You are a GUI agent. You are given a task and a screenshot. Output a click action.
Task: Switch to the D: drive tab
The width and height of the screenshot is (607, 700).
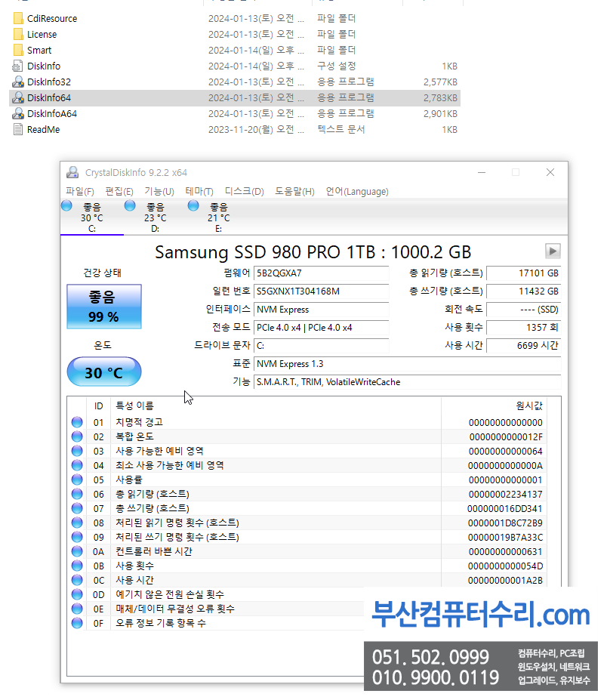point(155,219)
